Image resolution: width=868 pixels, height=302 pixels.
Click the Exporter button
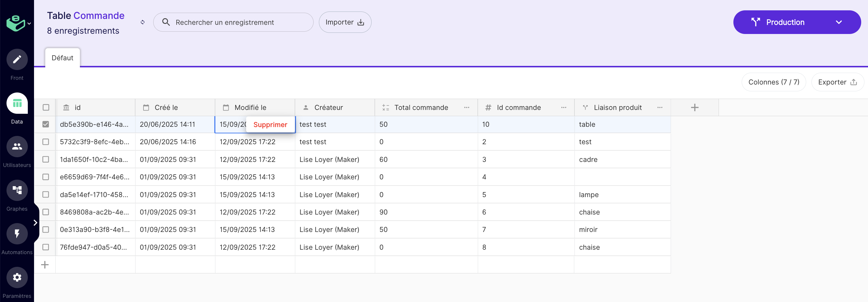837,82
